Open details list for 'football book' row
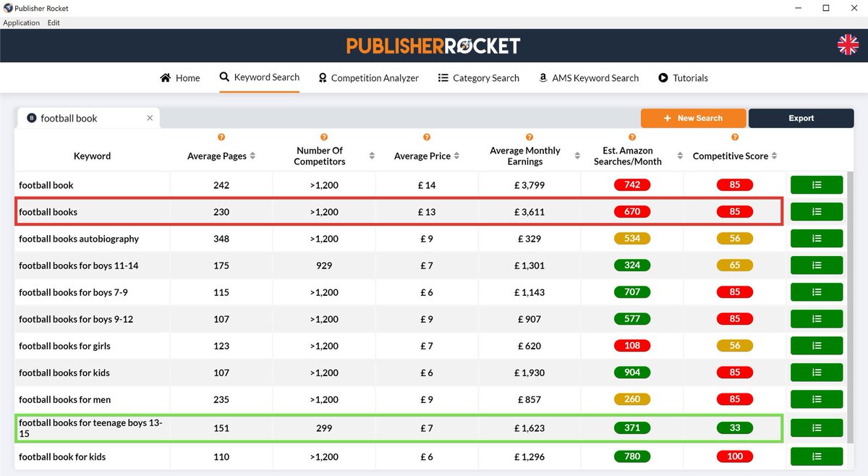The width and height of the screenshot is (868, 476). pyautogui.click(x=817, y=185)
